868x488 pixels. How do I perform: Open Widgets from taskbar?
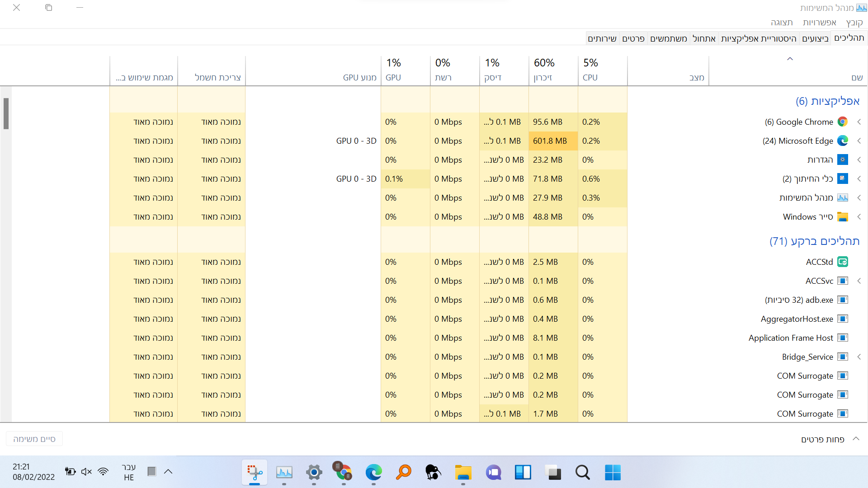(x=523, y=473)
